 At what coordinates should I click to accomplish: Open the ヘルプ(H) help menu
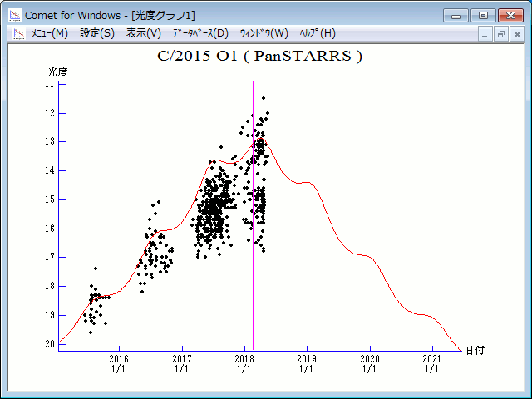pyautogui.click(x=317, y=33)
